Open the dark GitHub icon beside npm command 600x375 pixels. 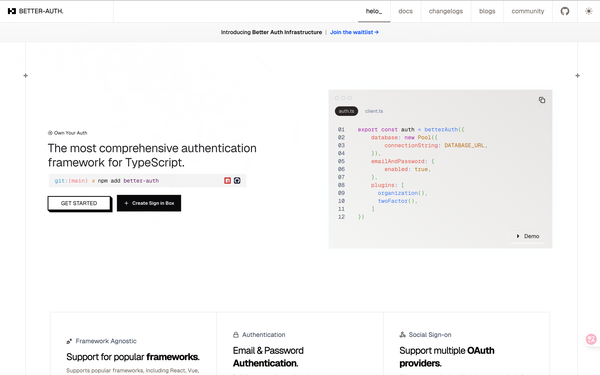237,181
